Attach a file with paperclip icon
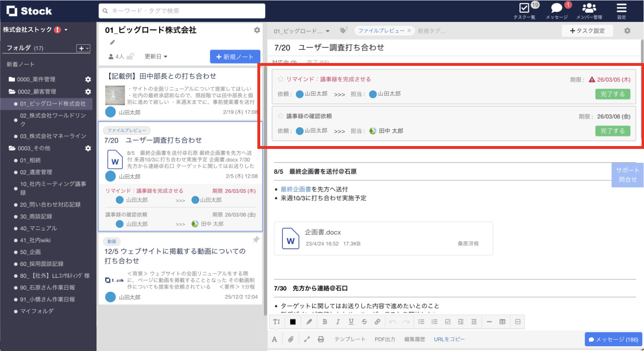Viewport: 644px width, 351px height. (x=290, y=339)
